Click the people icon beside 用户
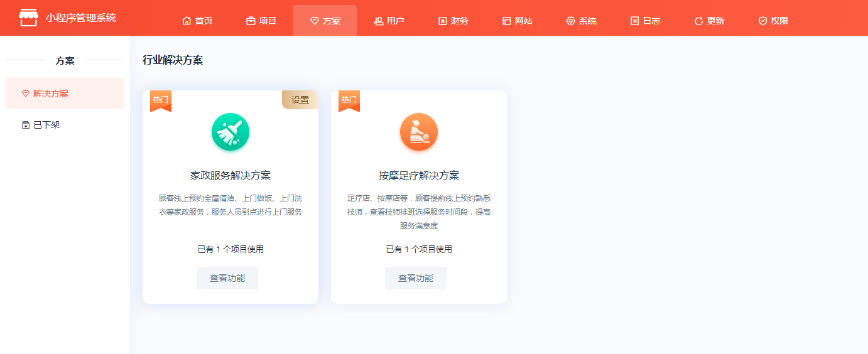The height and width of the screenshot is (354, 868). 379,21
